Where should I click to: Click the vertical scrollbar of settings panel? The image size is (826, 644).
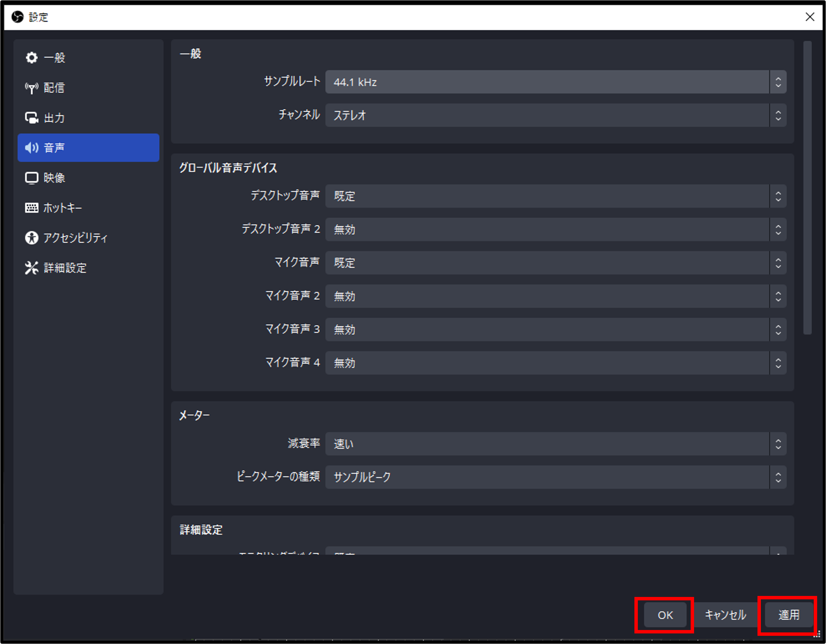coord(808,188)
